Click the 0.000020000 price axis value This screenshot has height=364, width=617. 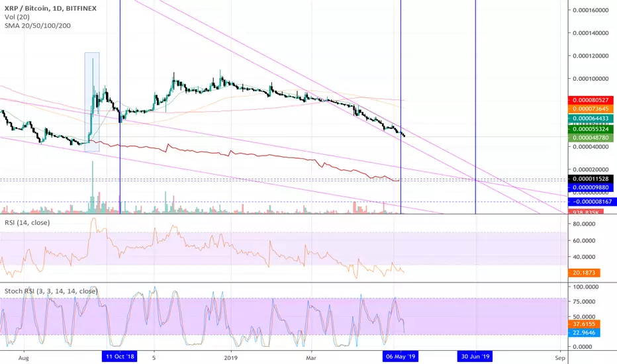point(591,169)
